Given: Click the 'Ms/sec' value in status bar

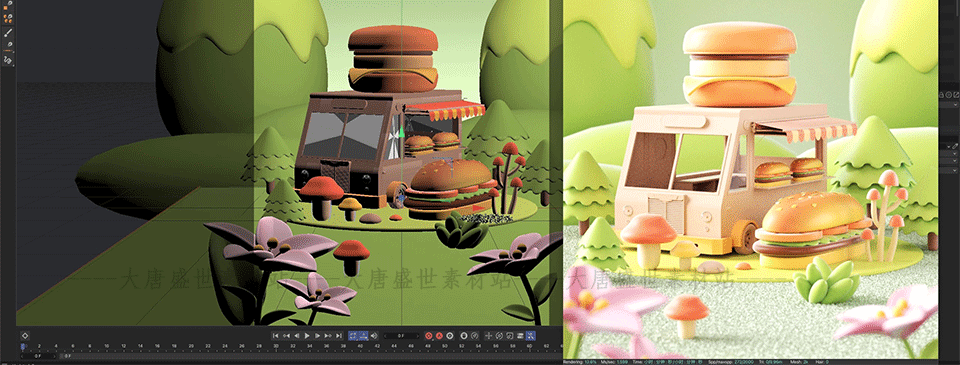Looking at the screenshot, I should click(x=613, y=362).
